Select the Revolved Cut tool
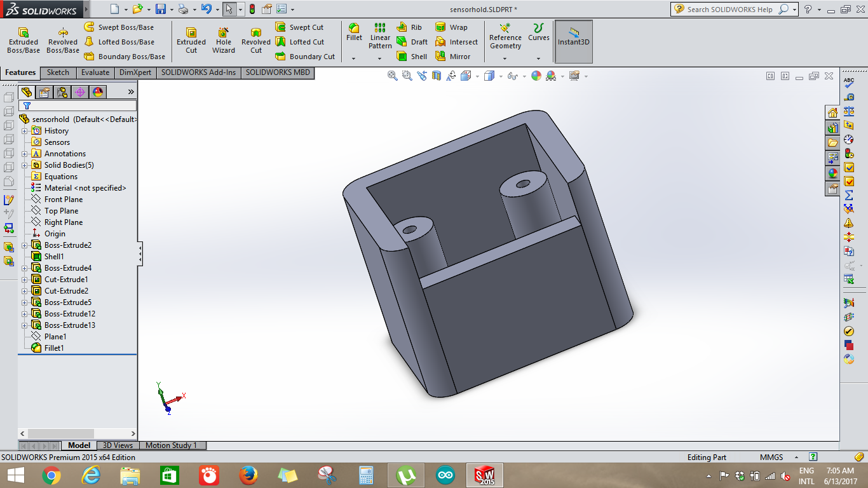868x488 pixels. (x=256, y=41)
